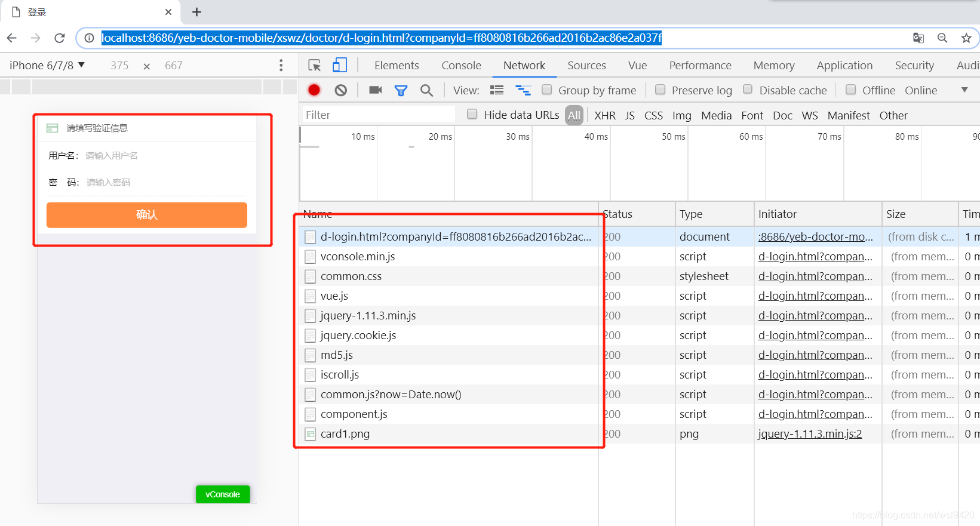Open device toolbar more options menu
Viewport: 980px width, 526px height.
[281, 66]
